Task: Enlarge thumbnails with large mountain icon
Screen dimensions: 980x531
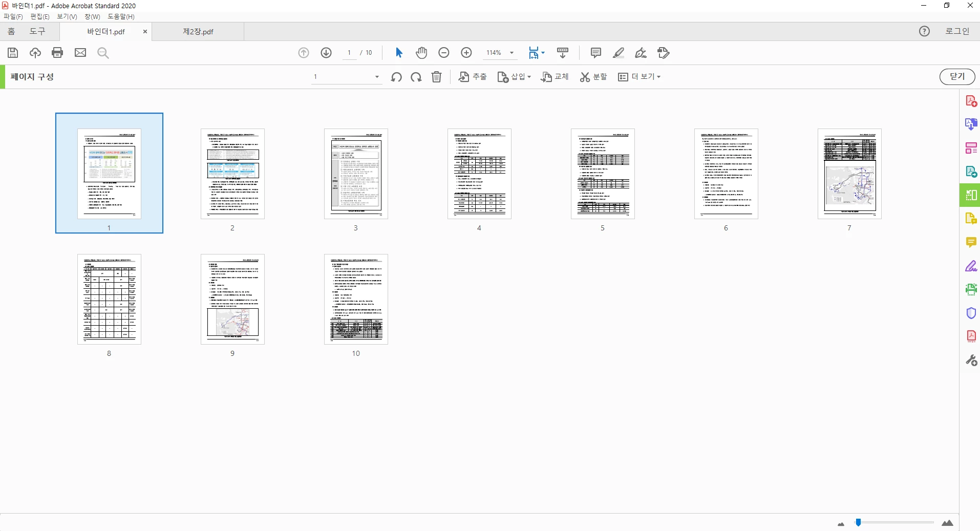Action: tap(948, 523)
